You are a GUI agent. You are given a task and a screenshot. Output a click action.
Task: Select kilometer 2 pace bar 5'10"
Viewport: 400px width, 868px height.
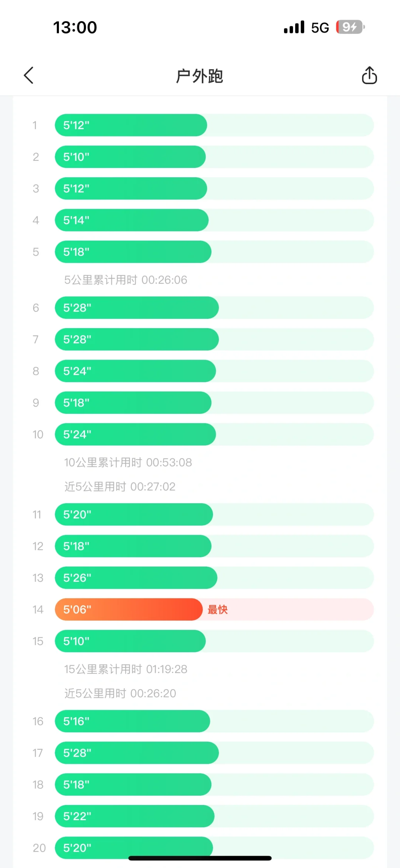[130, 157]
